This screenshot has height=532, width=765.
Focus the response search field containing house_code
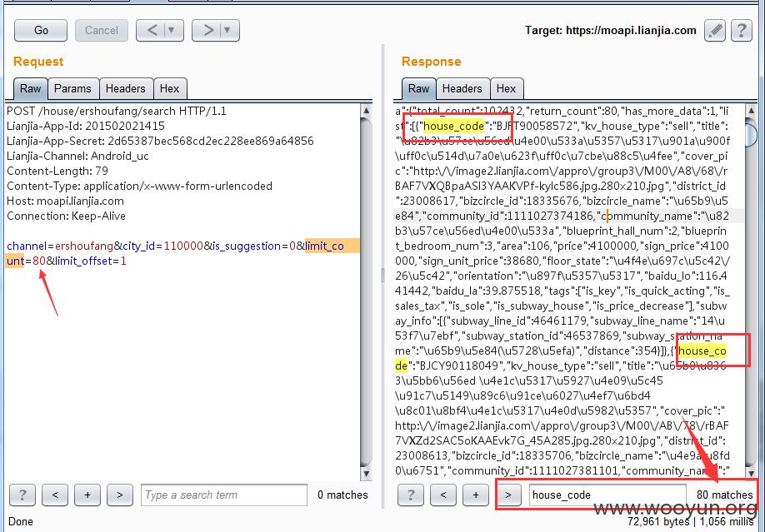click(x=607, y=495)
